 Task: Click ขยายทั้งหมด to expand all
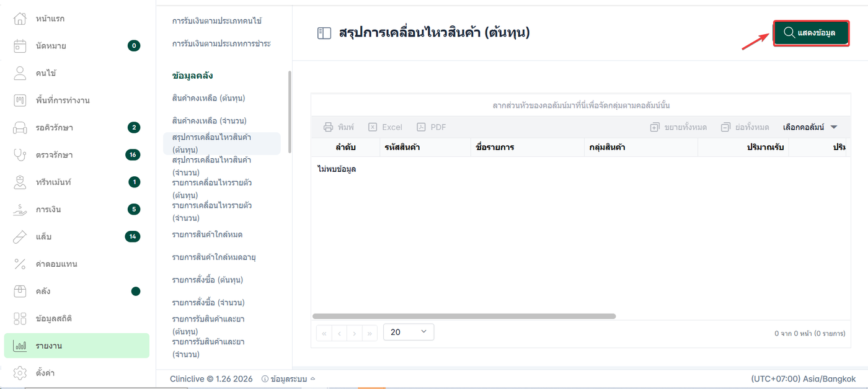click(x=678, y=127)
